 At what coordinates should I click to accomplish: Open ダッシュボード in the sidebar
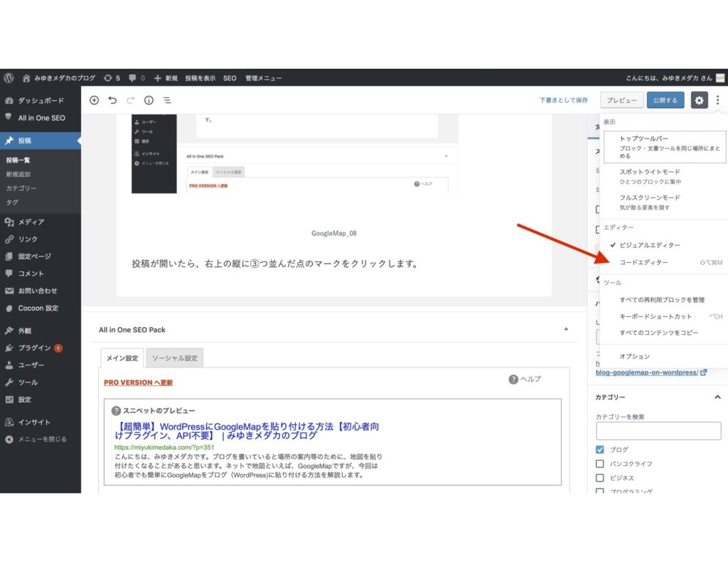tap(41, 100)
